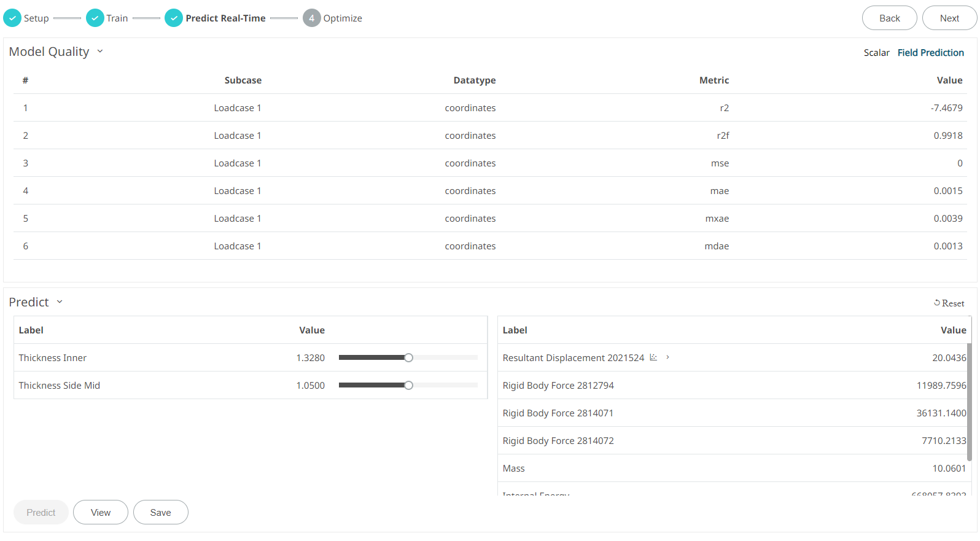Click the Train step checkmark icon
Screen dimensions: 980x541
95,18
